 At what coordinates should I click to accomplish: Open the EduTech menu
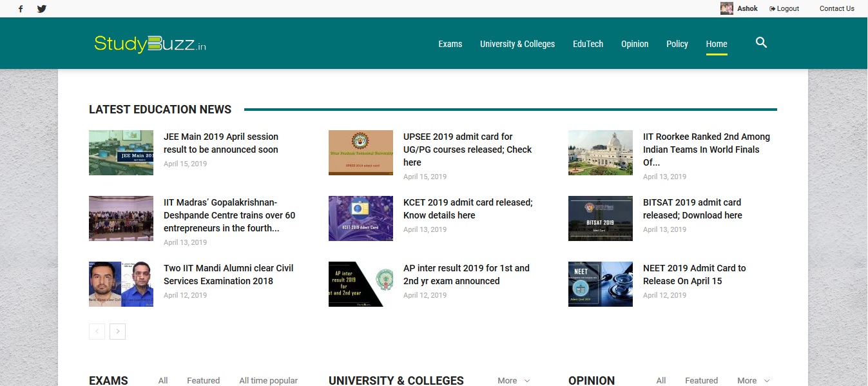pos(588,44)
